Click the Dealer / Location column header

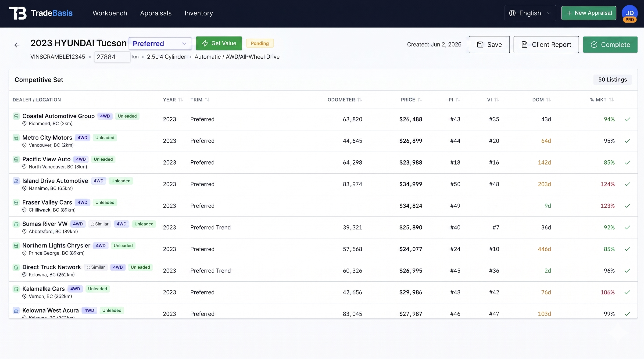(37, 100)
